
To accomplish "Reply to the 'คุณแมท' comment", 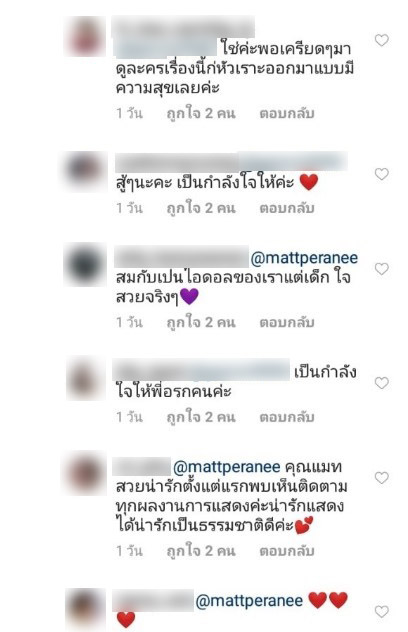I will coord(287,551).
